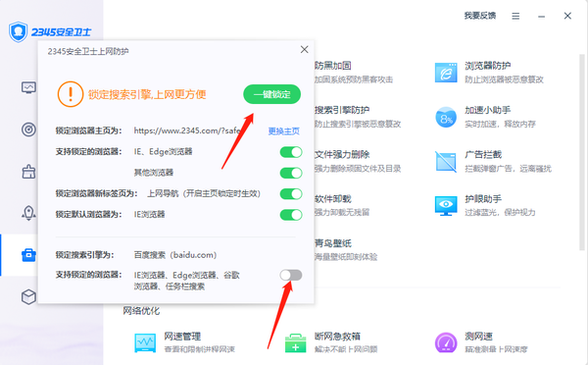Image resolution: width=588 pixels, height=365 pixels.
Task: Select the toolbox icon in sidebar
Action: (x=28, y=255)
